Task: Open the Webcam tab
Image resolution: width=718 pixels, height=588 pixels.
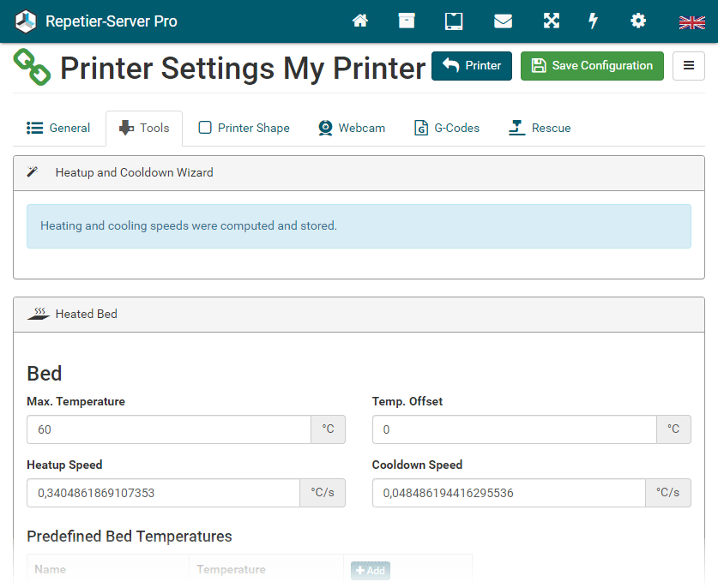Action: [x=352, y=129]
